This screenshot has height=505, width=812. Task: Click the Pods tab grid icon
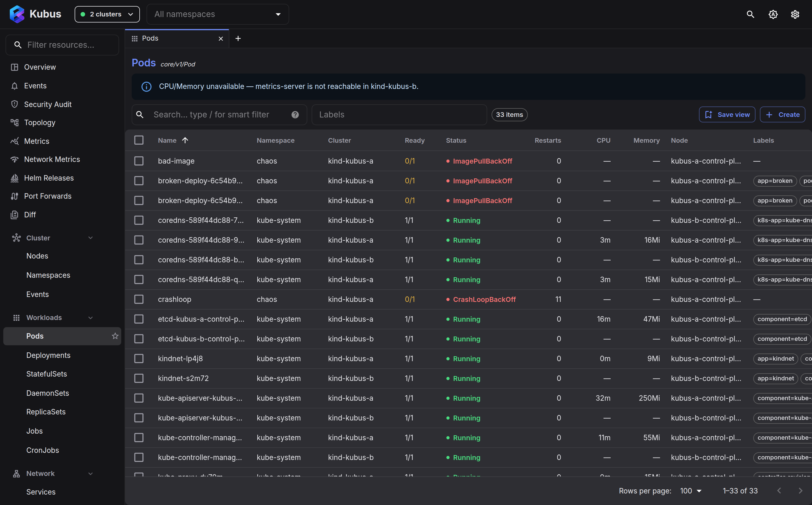(135, 39)
